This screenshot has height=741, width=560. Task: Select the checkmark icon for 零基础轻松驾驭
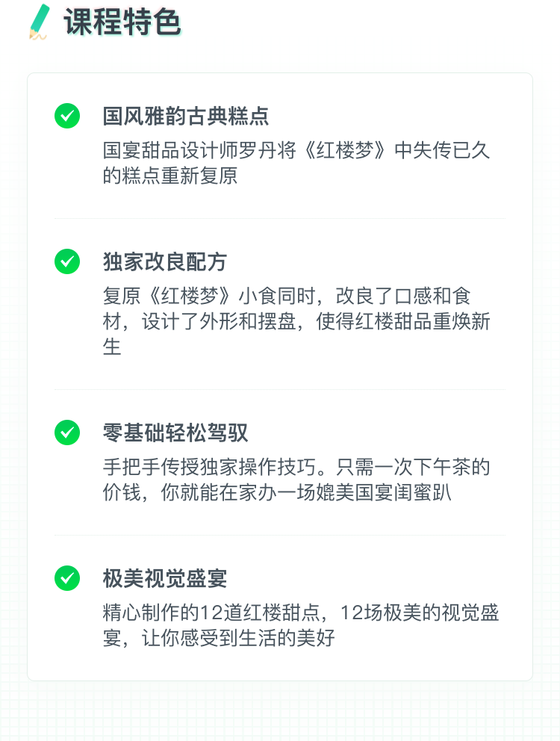click(67, 432)
